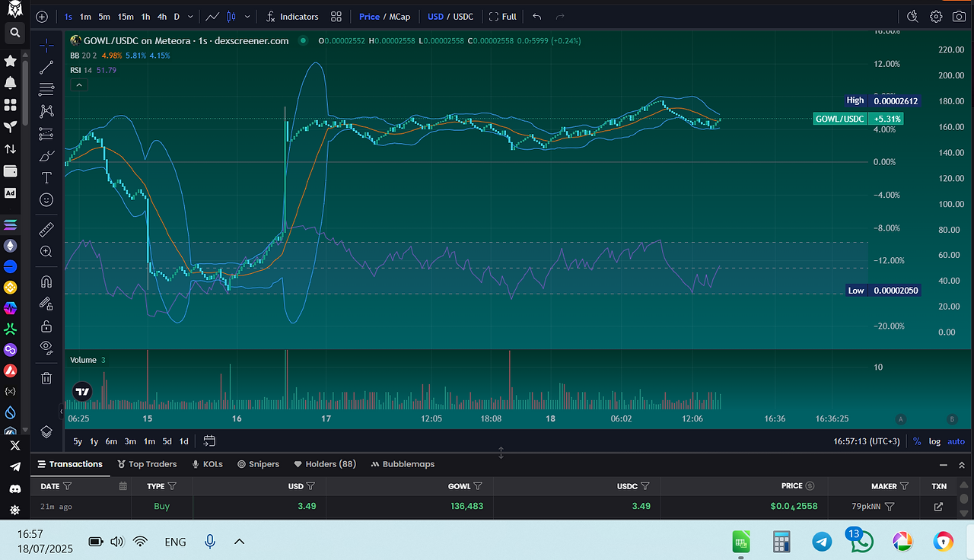
Task: Collapse the indicator legend chevron
Action: [79, 85]
